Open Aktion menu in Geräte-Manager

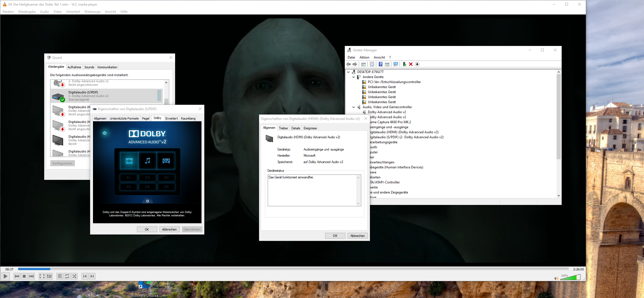click(x=364, y=57)
